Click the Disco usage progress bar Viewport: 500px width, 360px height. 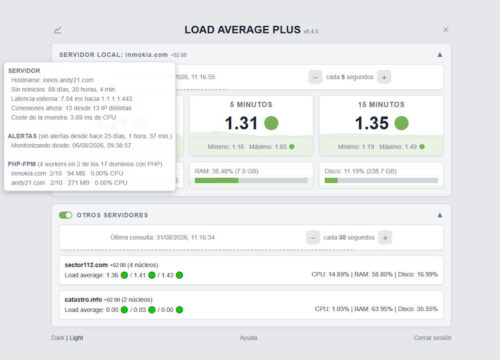381,180
